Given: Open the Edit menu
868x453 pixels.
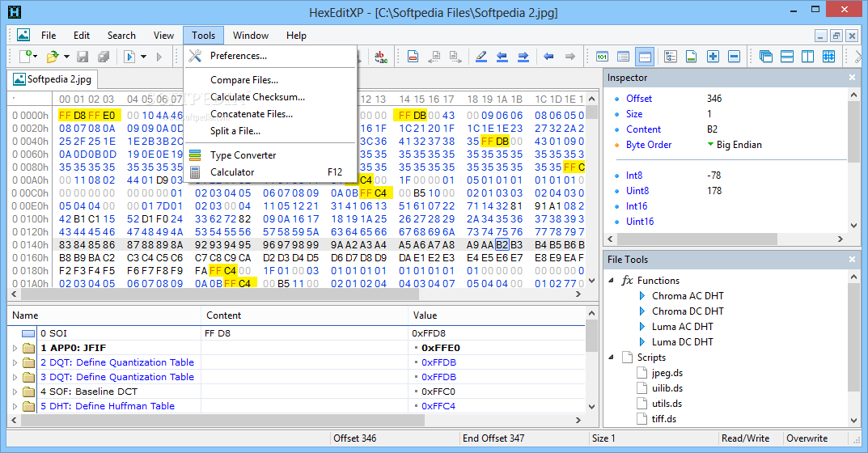Looking at the screenshot, I should [82, 36].
